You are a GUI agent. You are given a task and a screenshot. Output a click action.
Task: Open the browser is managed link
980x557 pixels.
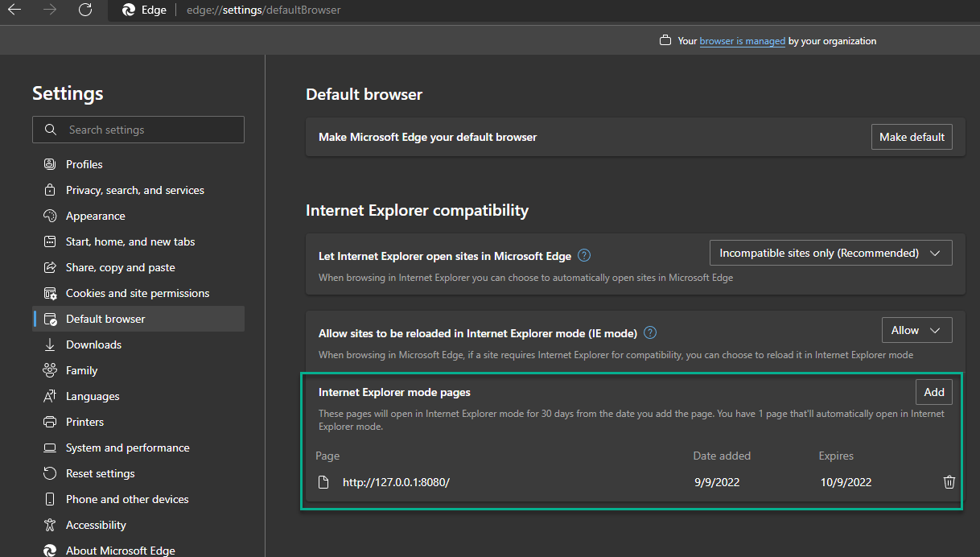(742, 41)
